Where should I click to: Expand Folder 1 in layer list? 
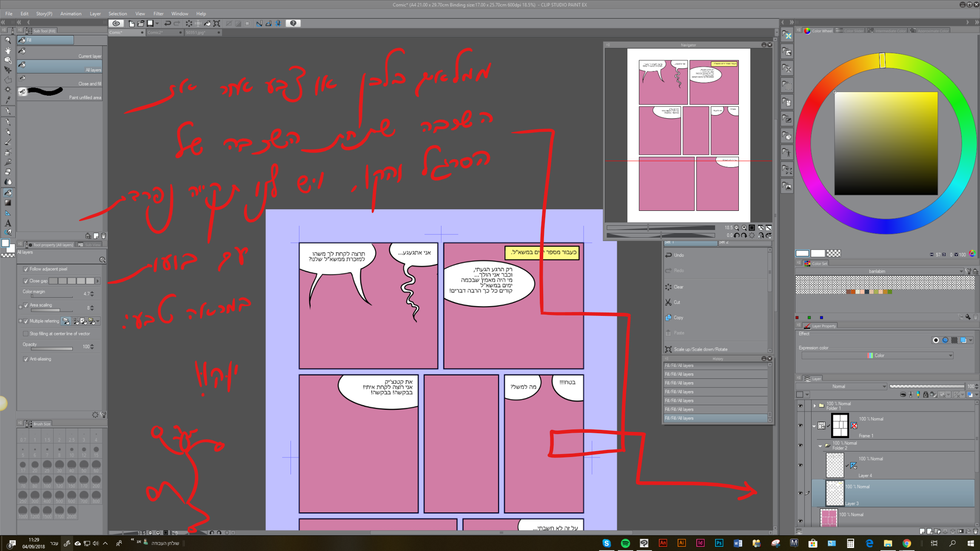(x=815, y=406)
